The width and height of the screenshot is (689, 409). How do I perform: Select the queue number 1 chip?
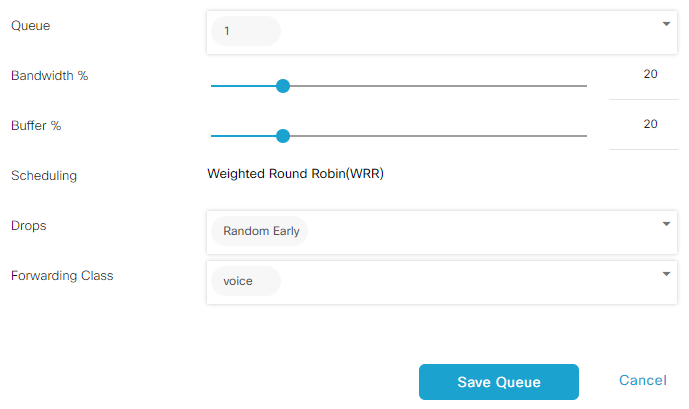coord(246,31)
